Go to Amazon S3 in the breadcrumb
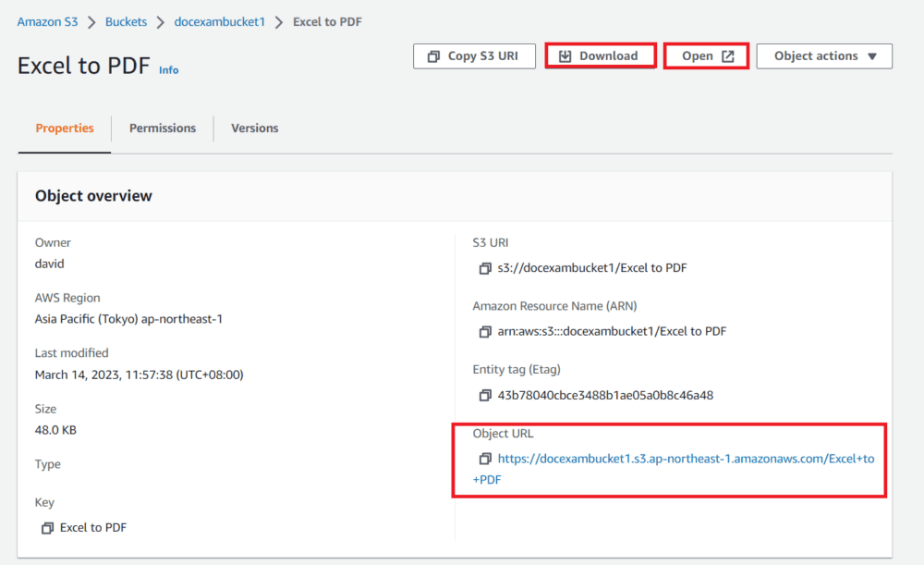This screenshot has width=924, height=565. point(47,21)
